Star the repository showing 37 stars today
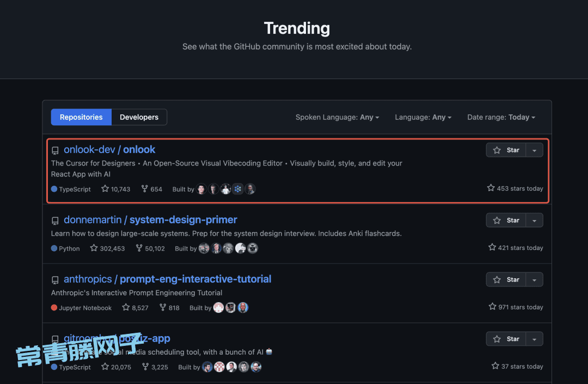The height and width of the screenshot is (384, 588). pos(506,339)
